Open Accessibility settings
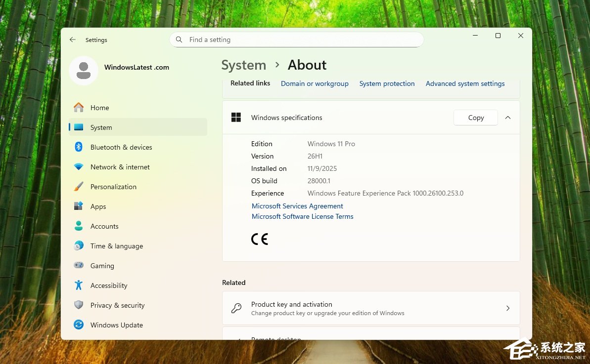 tap(137, 285)
